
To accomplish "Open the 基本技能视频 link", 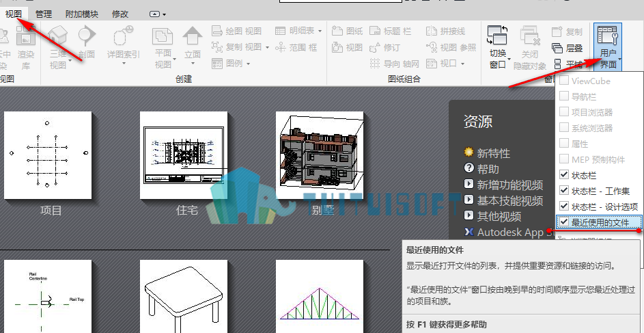I will [503, 200].
